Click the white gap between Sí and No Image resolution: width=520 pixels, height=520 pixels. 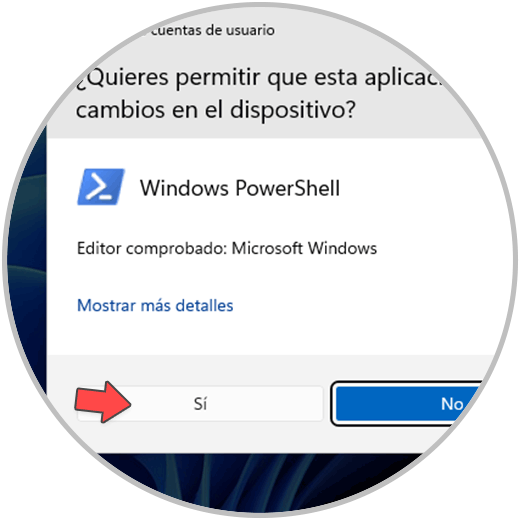tap(327, 404)
